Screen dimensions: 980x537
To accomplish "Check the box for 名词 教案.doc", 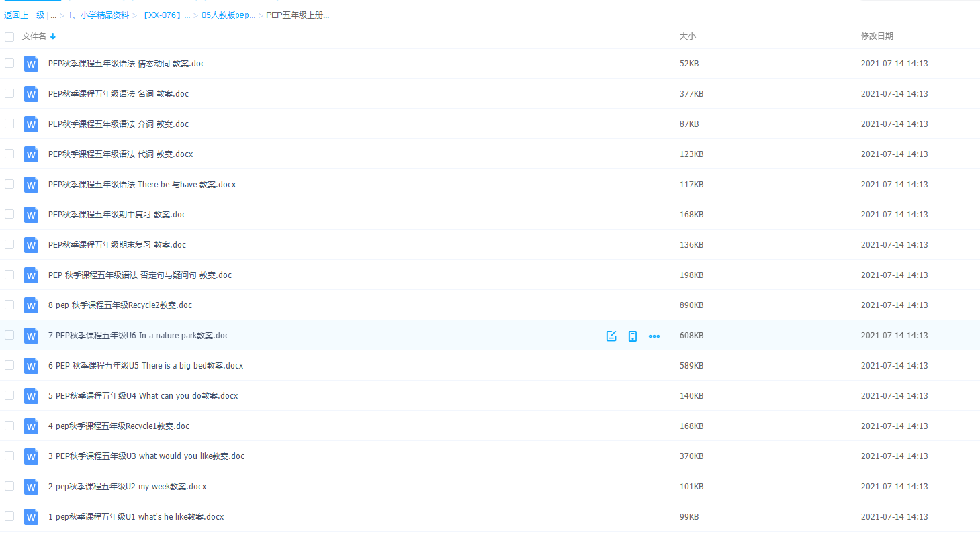I will [9, 93].
